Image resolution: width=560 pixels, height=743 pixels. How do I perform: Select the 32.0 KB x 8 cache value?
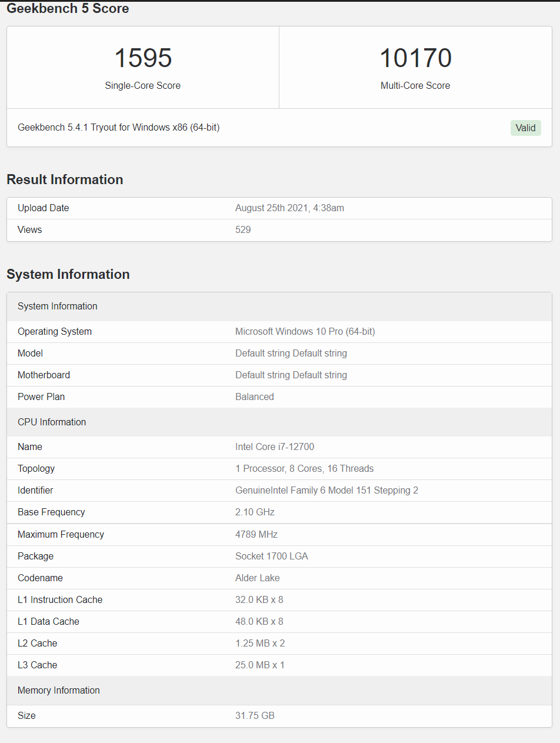pyautogui.click(x=259, y=599)
